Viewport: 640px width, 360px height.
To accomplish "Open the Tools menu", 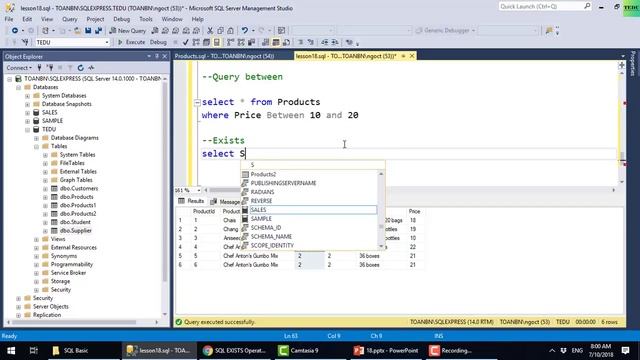I will (x=146, y=19).
